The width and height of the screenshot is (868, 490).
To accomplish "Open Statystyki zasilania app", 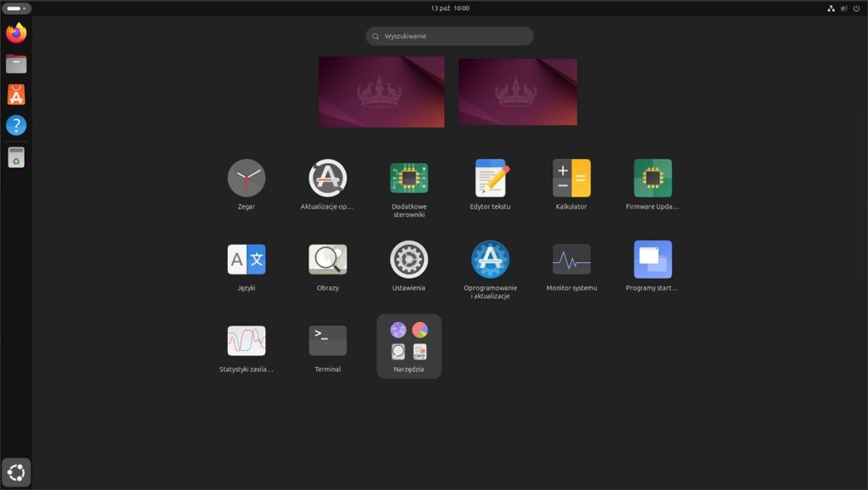I will (x=246, y=341).
